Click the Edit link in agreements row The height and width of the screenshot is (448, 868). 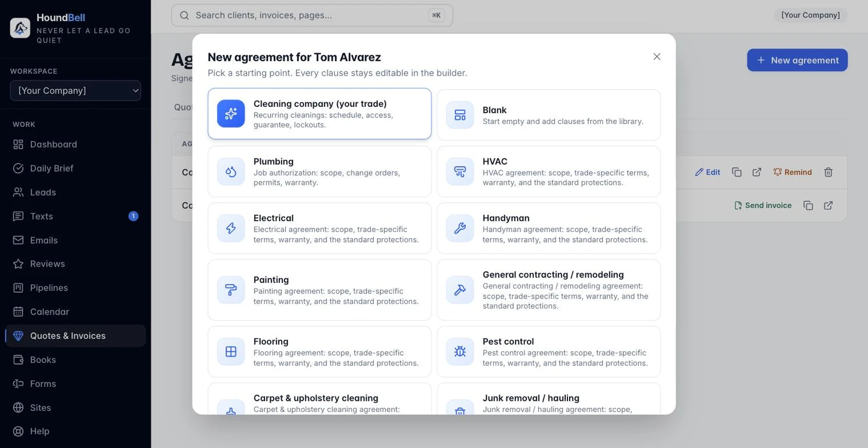(x=707, y=172)
